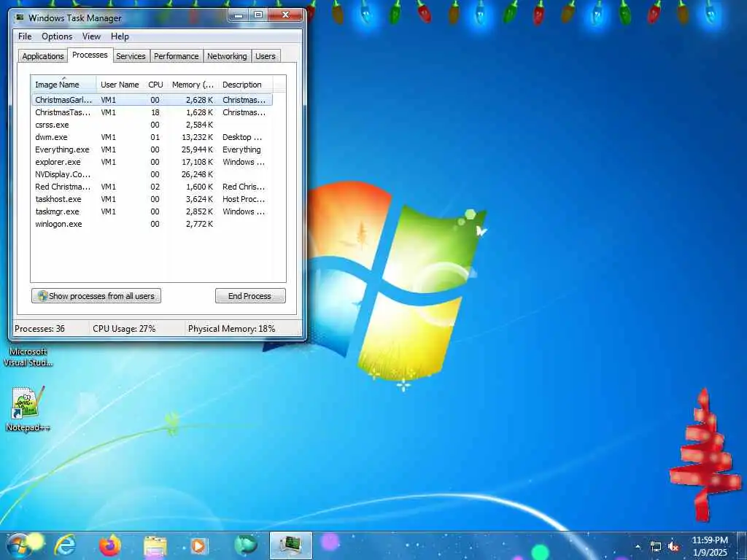The height and width of the screenshot is (560, 747).
Task: Select csrss.exe process
Action: 152,125
